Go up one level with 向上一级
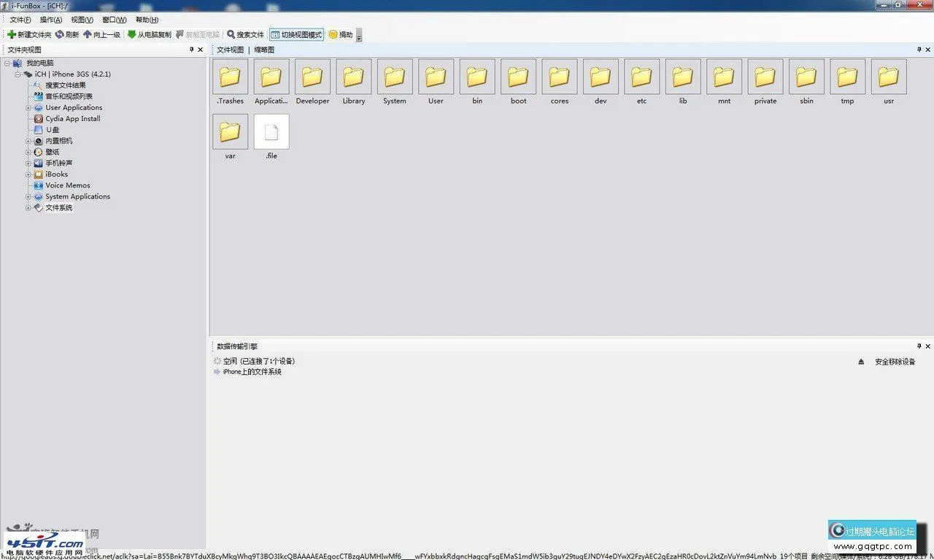This screenshot has height=560, width=934. tap(101, 34)
